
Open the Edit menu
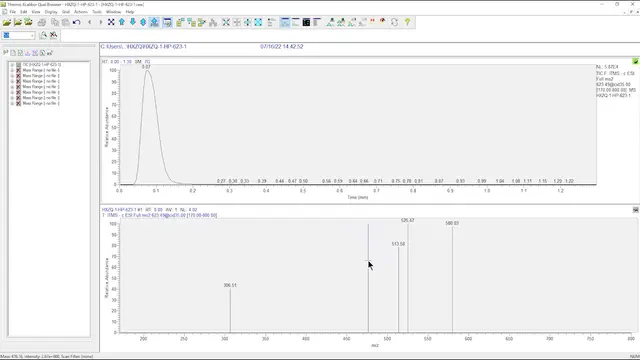coord(24,12)
